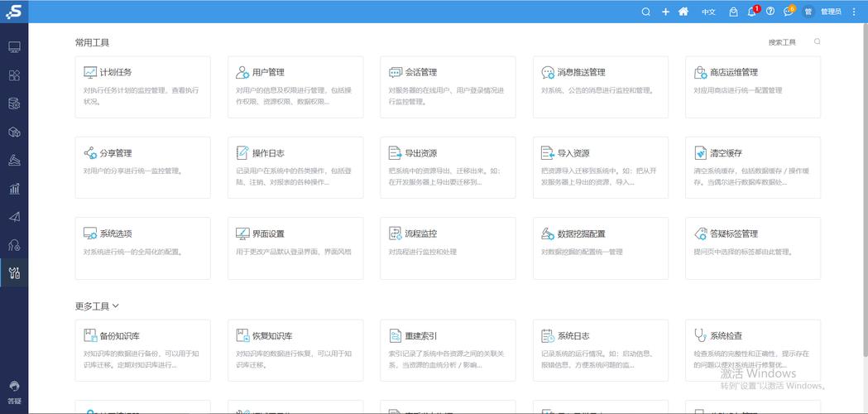
Task: Click the 系统检查 stethoscope icon
Action: point(700,335)
